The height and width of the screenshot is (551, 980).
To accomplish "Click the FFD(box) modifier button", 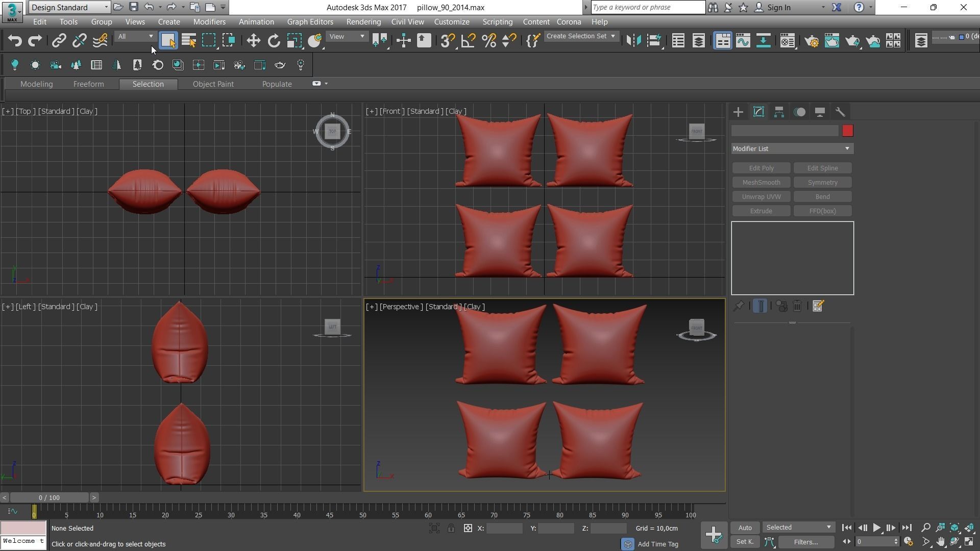I will (822, 211).
